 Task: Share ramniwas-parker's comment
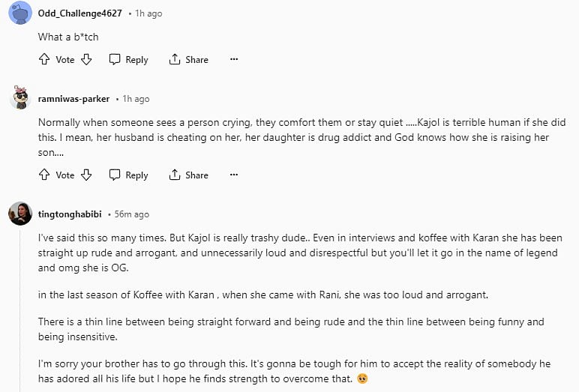tap(189, 175)
